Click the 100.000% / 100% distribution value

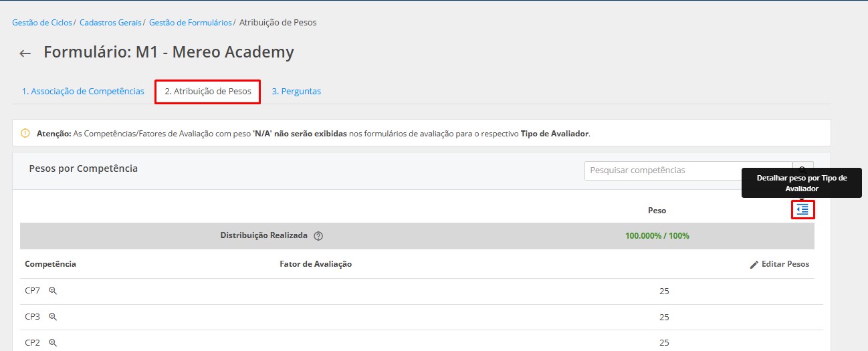[x=657, y=236]
